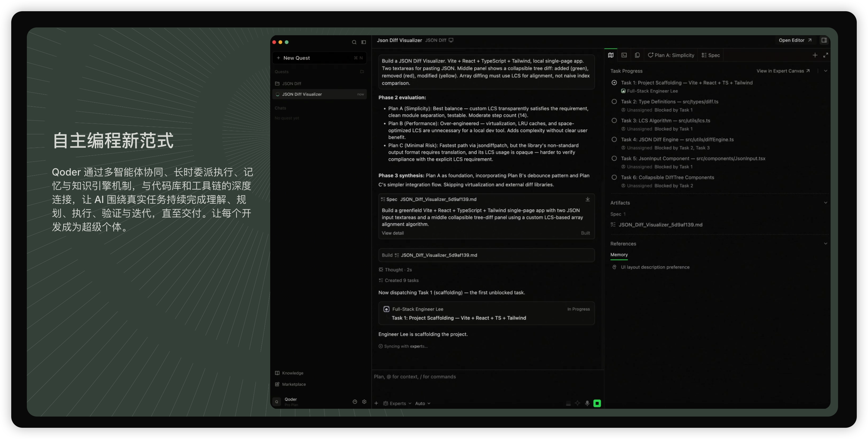
Task: Click the Json Diff Visualizer header title
Action: 399,40
